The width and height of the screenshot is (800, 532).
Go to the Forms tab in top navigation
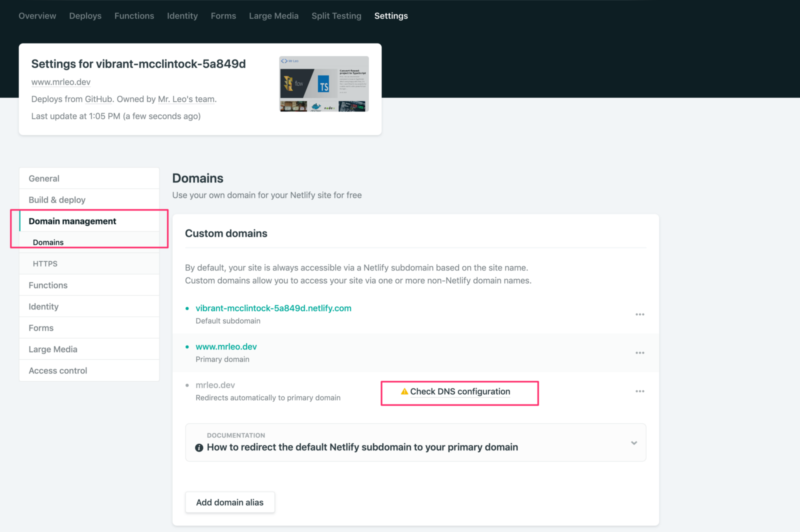[223, 16]
